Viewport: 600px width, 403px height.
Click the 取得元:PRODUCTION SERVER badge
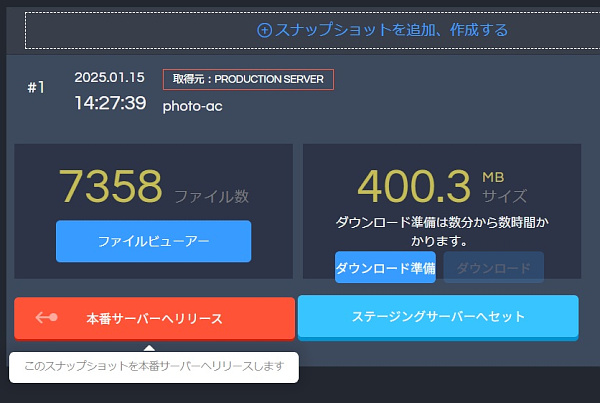248,79
